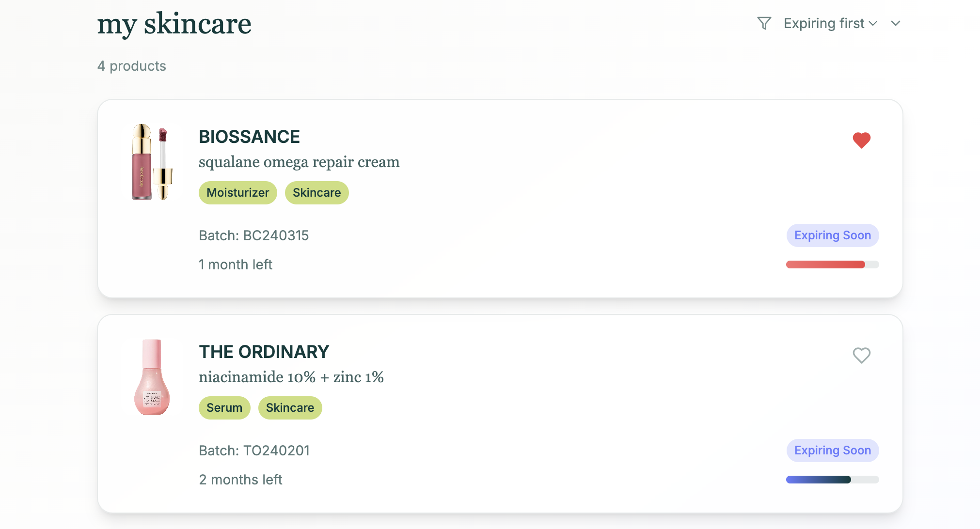Viewport: 980px width, 529px height.
Task: Click the red Biossance expiry progress bar
Action: click(832, 264)
